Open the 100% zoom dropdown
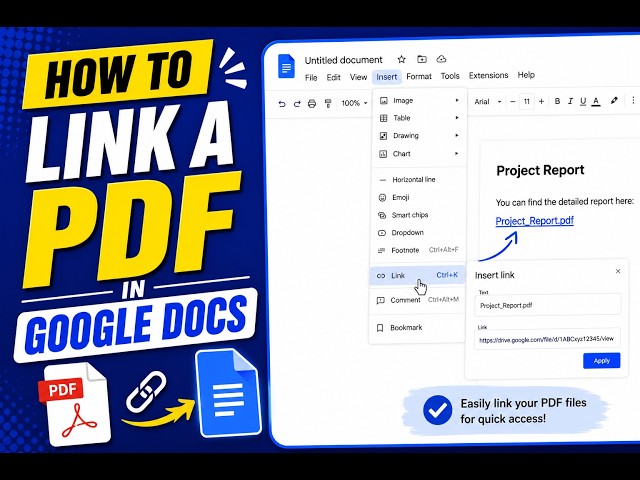Image resolution: width=640 pixels, height=480 pixels. (354, 103)
